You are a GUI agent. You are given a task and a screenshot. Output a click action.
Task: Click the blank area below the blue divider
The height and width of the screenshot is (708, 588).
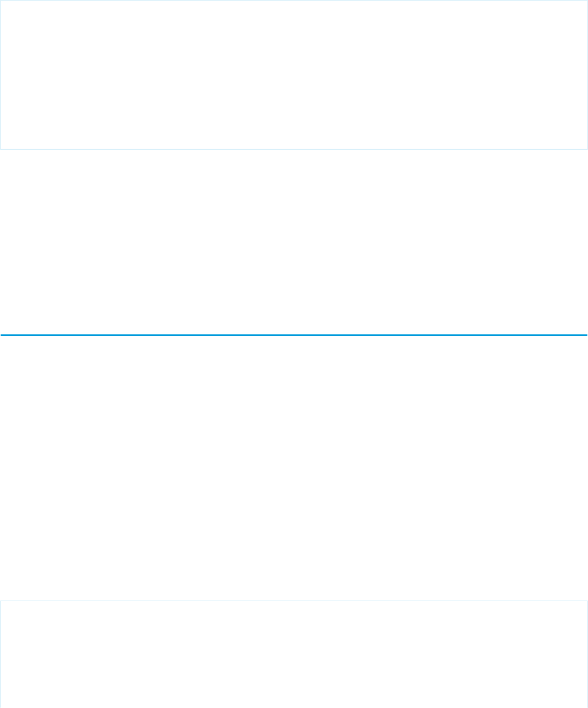(x=293, y=468)
